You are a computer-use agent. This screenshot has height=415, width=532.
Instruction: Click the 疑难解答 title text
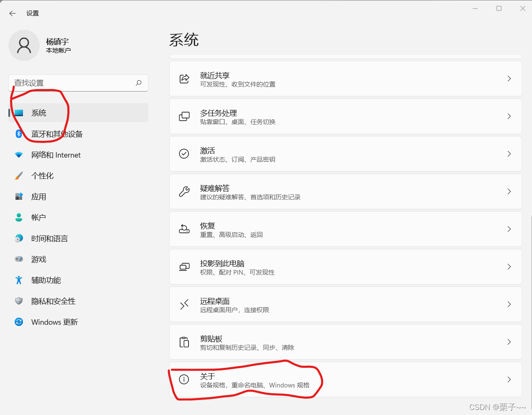(x=215, y=188)
